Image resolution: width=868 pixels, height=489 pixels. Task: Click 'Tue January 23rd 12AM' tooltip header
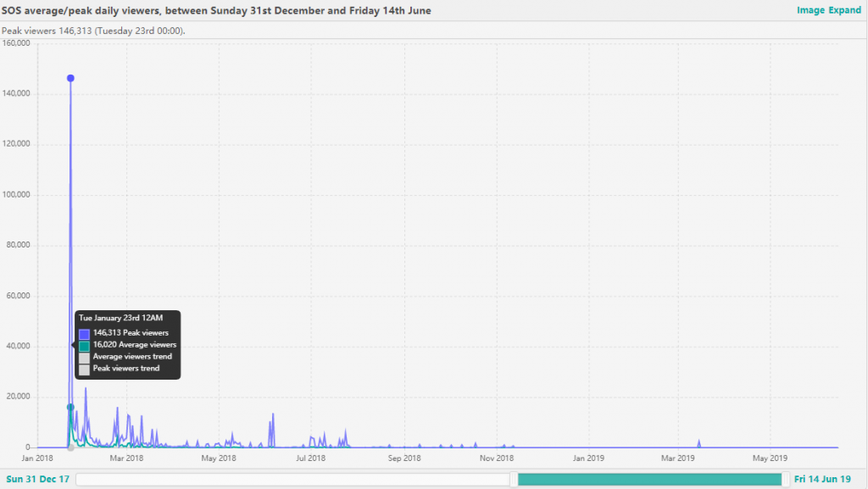pos(120,318)
